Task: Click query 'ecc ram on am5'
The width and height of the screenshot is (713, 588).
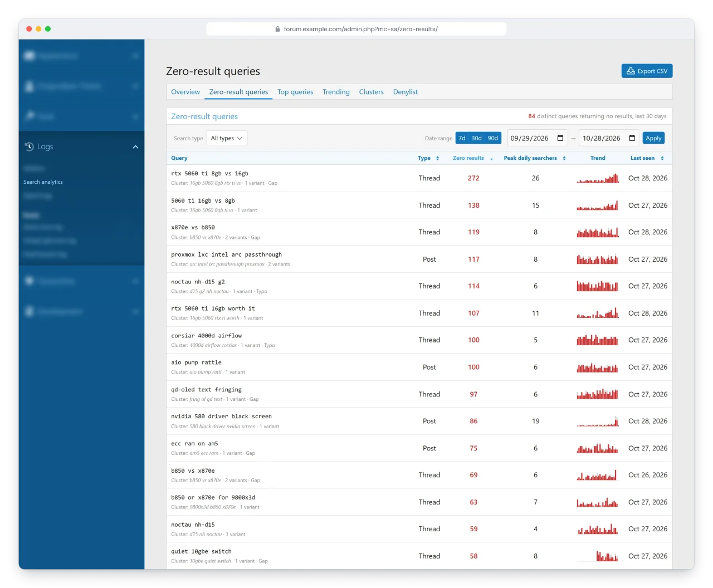Action: (194, 444)
